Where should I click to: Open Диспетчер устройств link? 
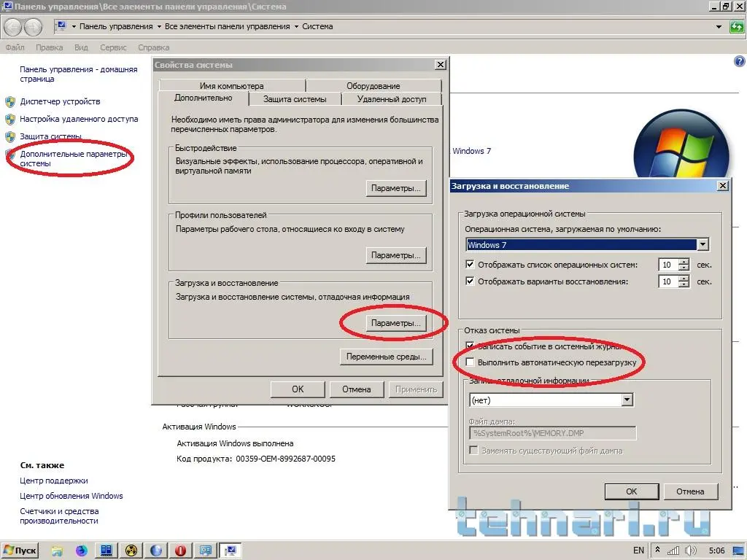pyautogui.click(x=60, y=101)
